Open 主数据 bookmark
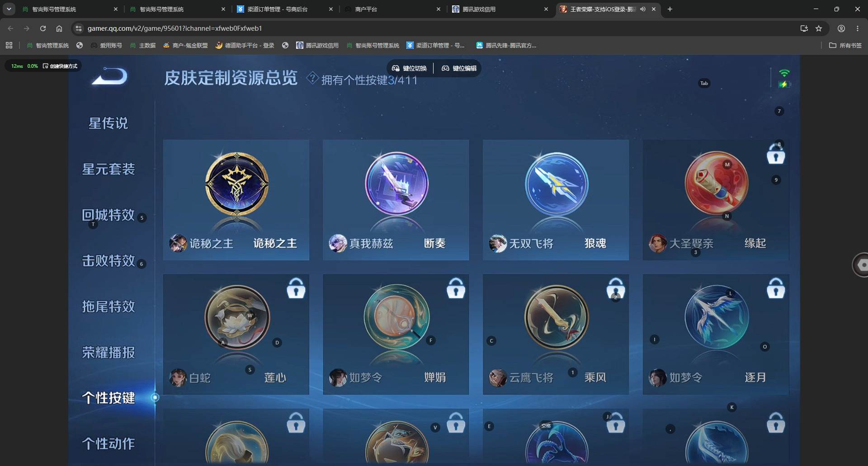Viewport: 868px width, 466px height. pyautogui.click(x=143, y=45)
